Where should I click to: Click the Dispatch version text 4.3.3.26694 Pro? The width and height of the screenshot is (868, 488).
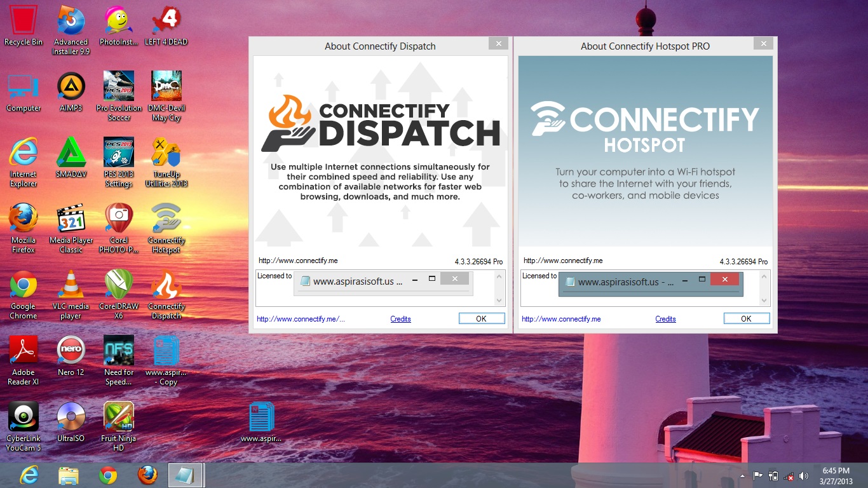click(478, 262)
